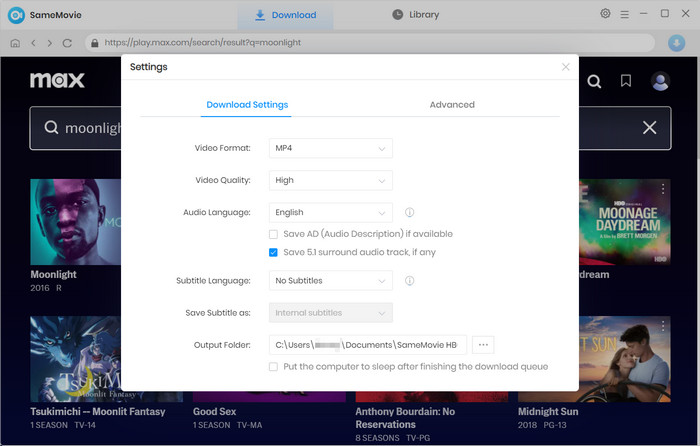700x446 pixels.
Task: Go forward with the right arrow
Action: 50,43
